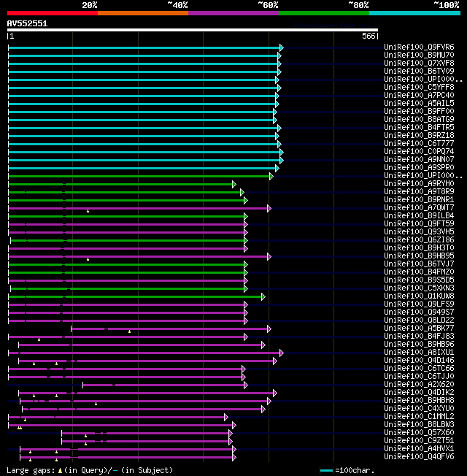Pick the UniRef100_B6TVJ7 entry
This screenshot has width=467, height=476.
pyautogui.click(x=419, y=264)
